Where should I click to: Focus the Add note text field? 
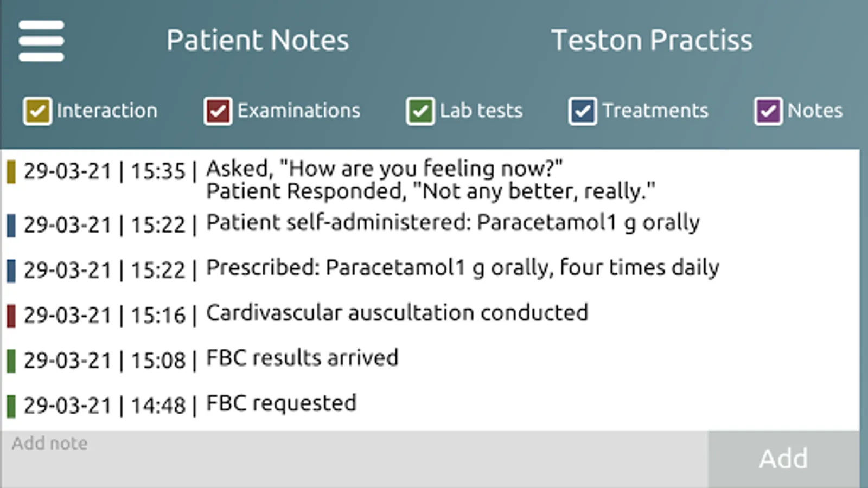coord(353,459)
